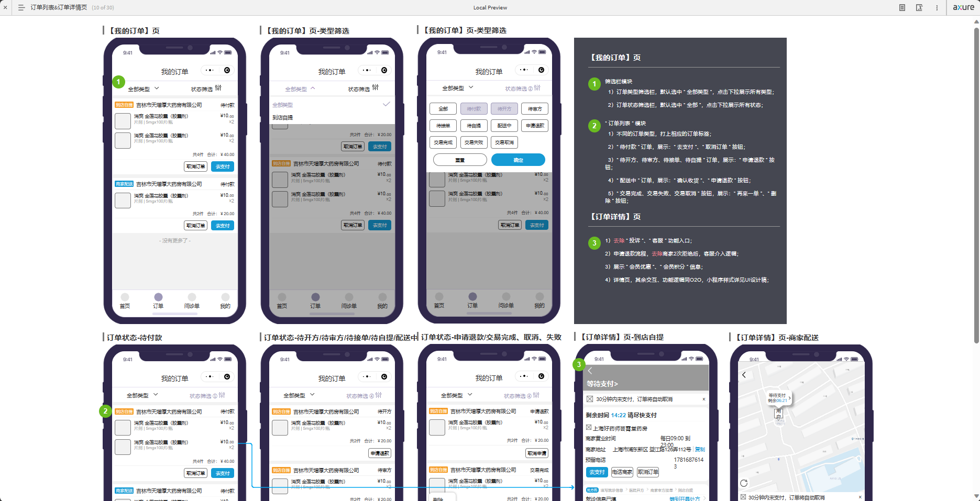Click the back arrow above 等待支付 header
This screenshot has height=501, width=980.
click(x=590, y=371)
